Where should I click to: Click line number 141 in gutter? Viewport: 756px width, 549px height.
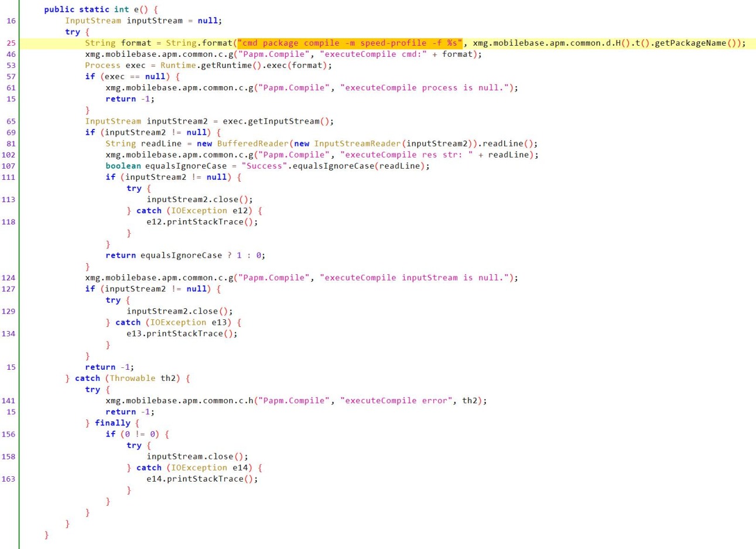[x=9, y=401]
